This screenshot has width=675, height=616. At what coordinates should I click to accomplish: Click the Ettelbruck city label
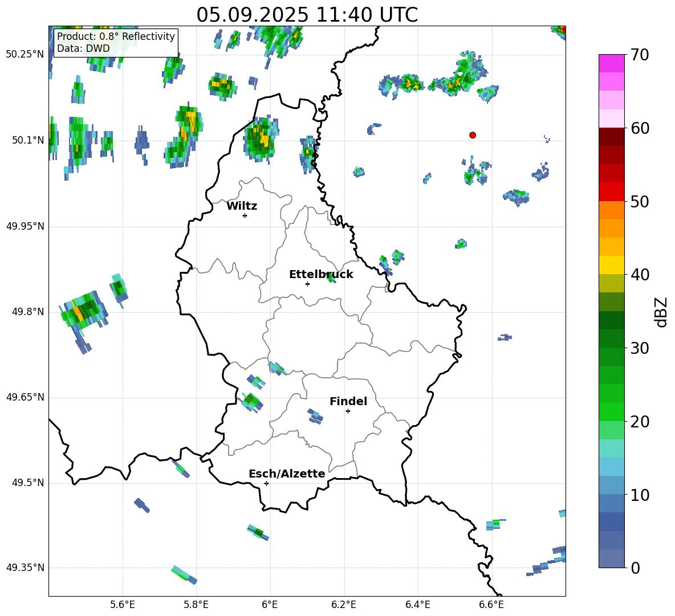pos(321,275)
